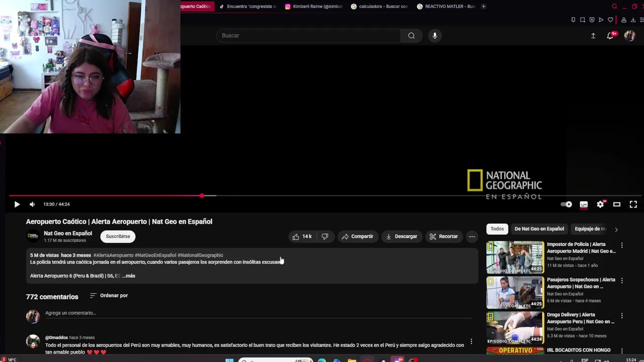The image size is (644, 362).
Task: Click the #NatGeoEnEspañol hashtag
Action: tap(155, 255)
